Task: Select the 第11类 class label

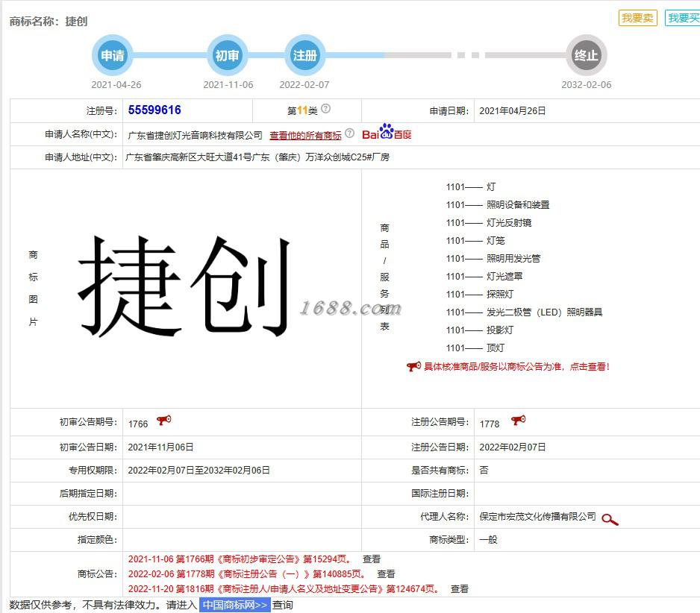Action: 302,110
